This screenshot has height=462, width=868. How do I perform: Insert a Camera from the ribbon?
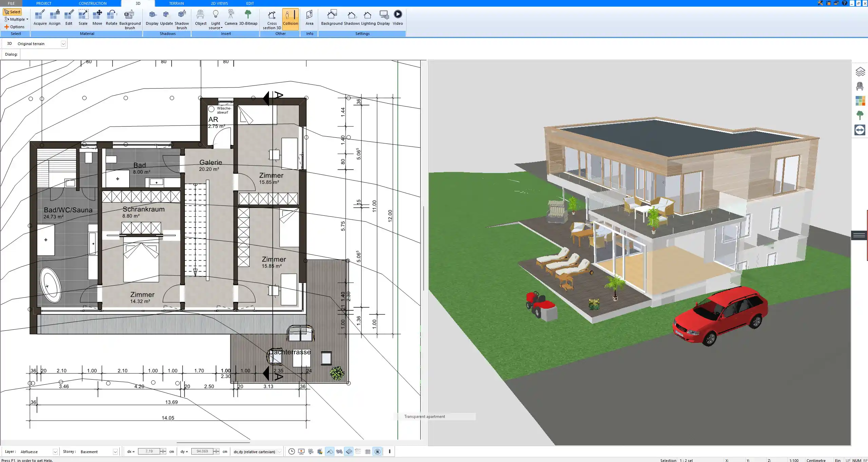(231, 18)
